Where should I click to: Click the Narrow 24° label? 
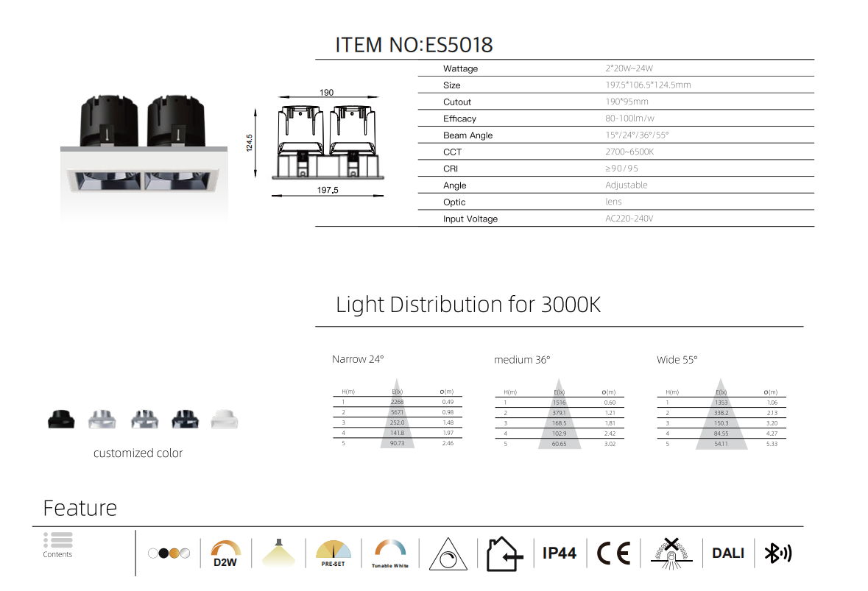tap(358, 359)
